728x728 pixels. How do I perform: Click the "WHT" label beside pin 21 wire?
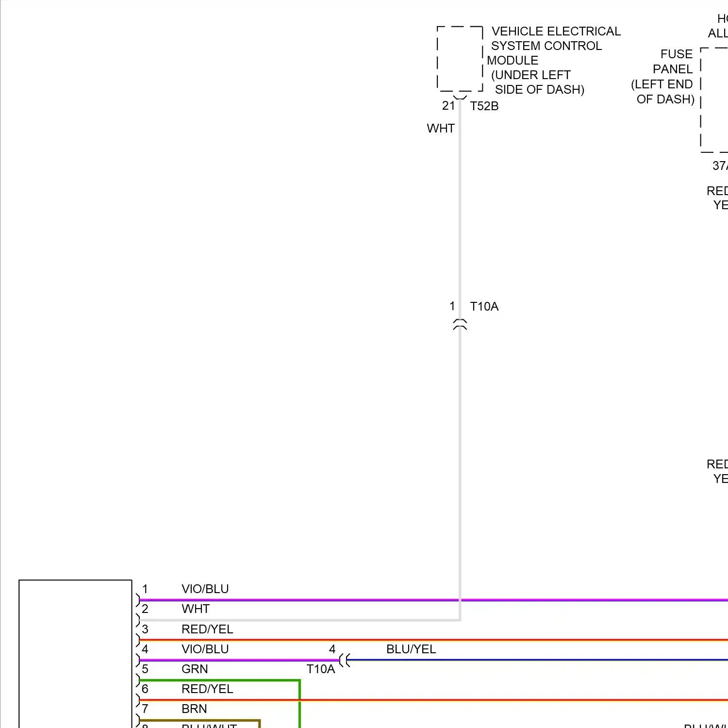click(441, 129)
